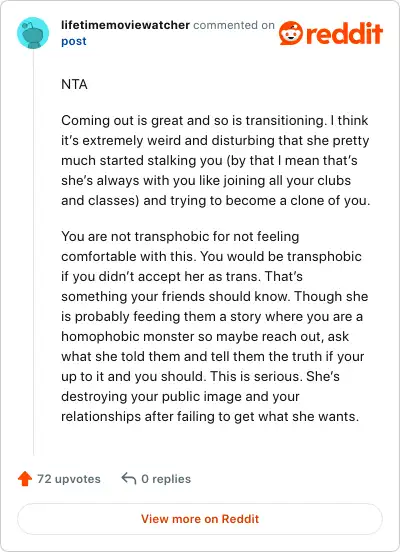400x552 pixels.
Task: Click the Reddit Snoo mascot icon
Action: click(x=290, y=33)
